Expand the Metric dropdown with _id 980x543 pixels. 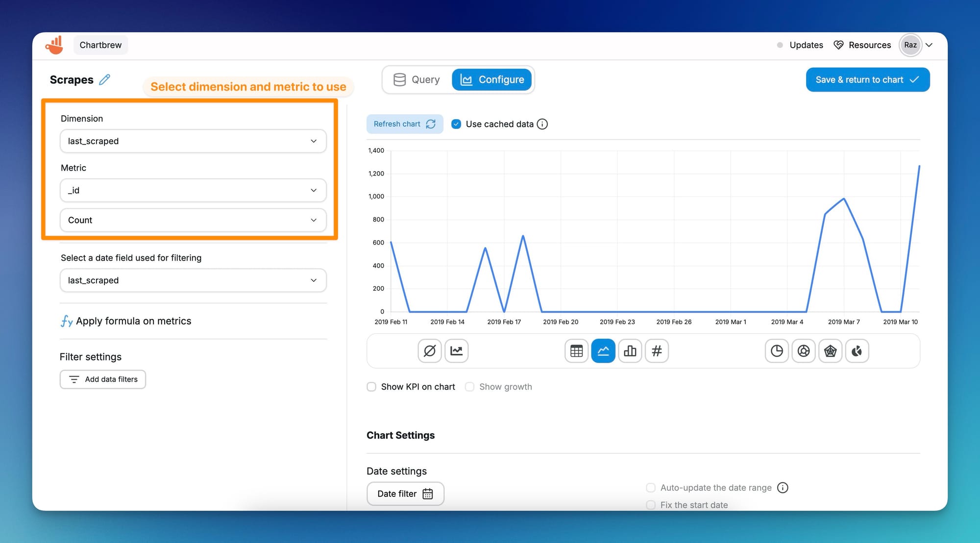193,190
